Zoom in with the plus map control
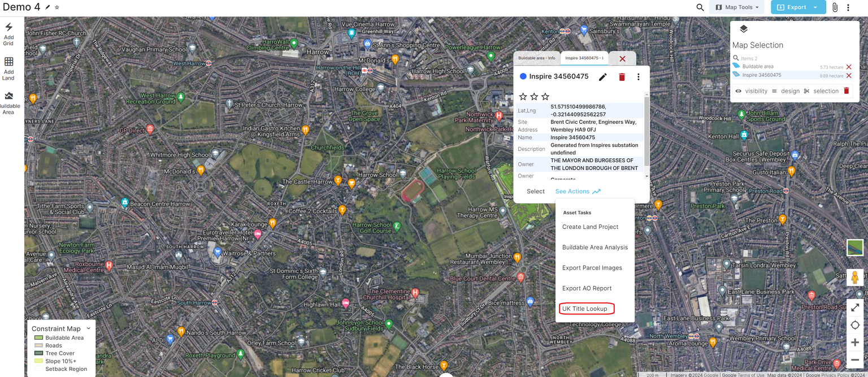The height and width of the screenshot is (377, 868). (855, 342)
